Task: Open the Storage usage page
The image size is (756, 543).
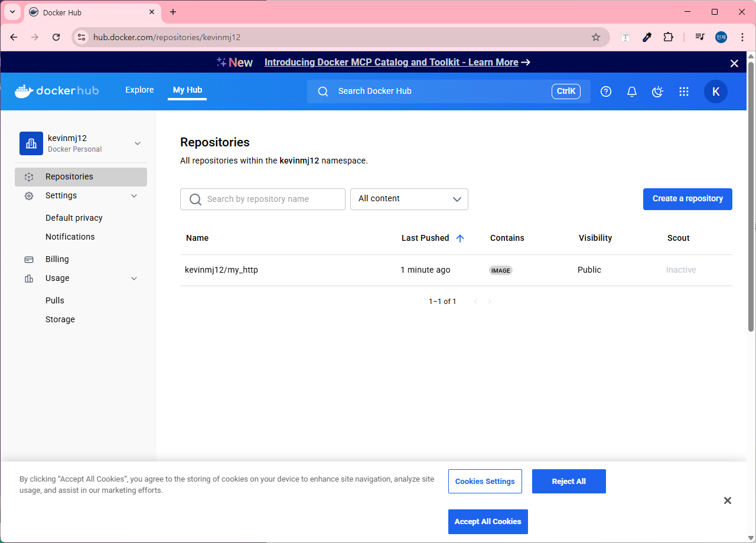Action: tap(60, 320)
